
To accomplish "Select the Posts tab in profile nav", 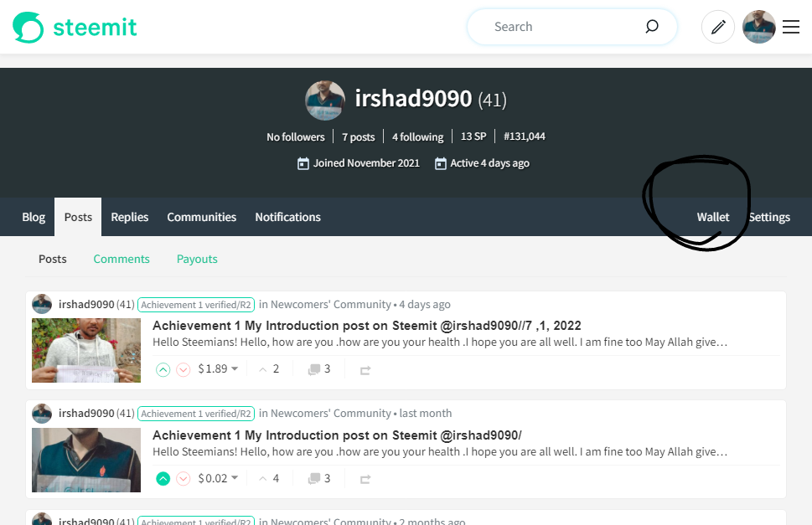I will click(x=78, y=217).
